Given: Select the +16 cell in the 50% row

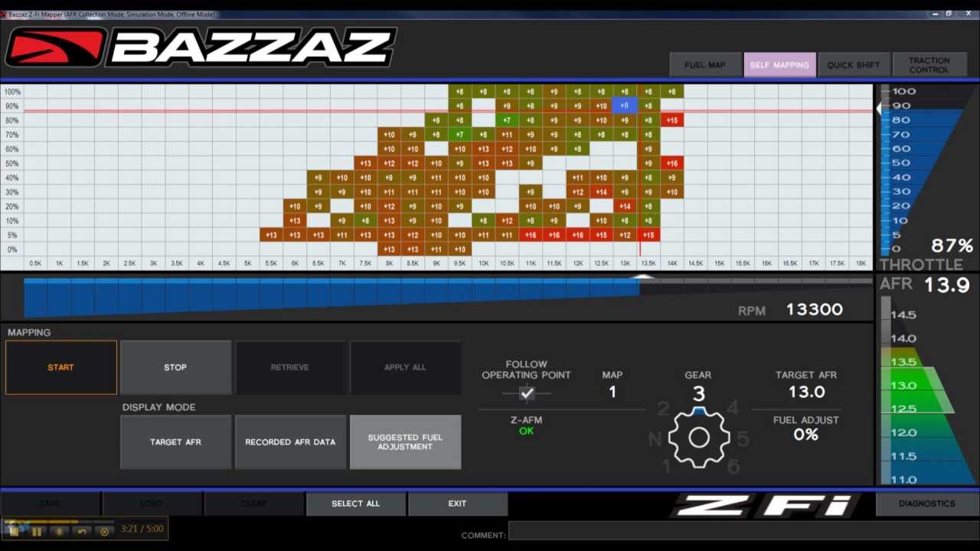Looking at the screenshot, I should point(671,163).
